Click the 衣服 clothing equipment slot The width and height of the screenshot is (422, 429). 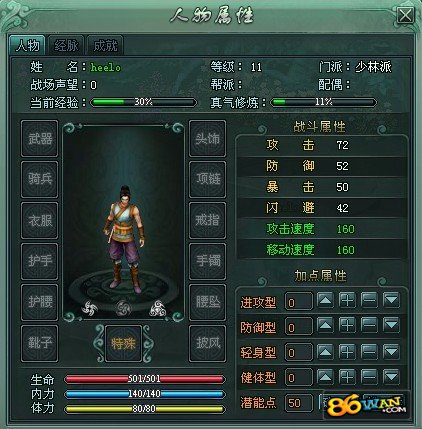[40, 220]
